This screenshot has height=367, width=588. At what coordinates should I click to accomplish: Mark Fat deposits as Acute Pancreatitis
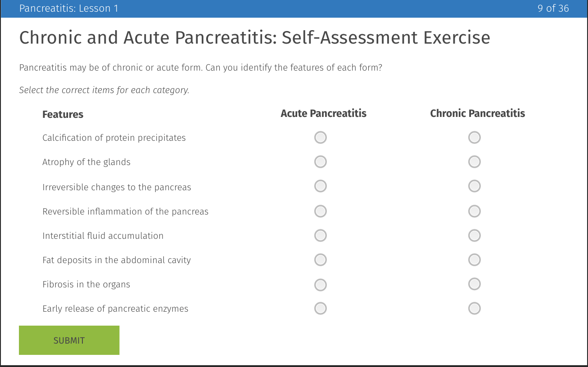click(x=320, y=260)
